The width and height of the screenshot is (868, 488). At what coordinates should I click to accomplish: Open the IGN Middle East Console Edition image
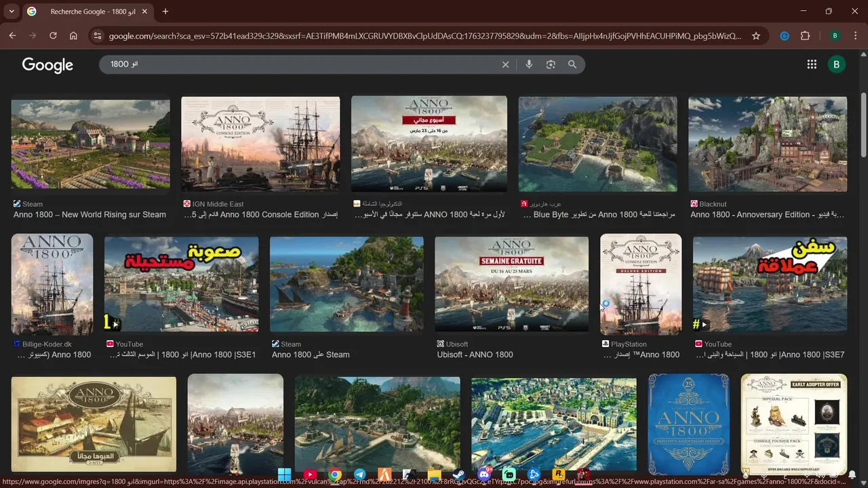[x=260, y=144]
